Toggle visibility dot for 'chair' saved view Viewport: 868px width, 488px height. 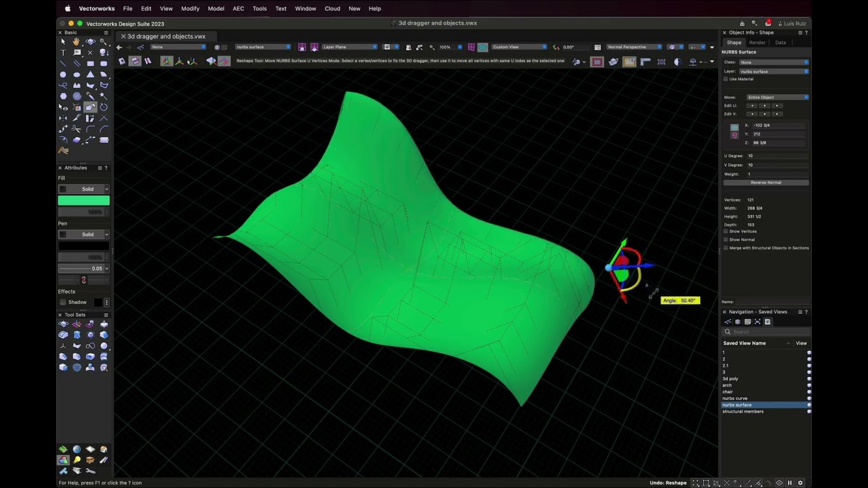(808, 392)
